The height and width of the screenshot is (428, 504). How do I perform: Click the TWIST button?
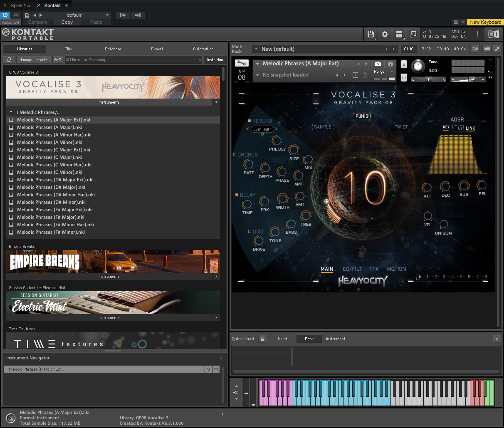click(x=401, y=127)
